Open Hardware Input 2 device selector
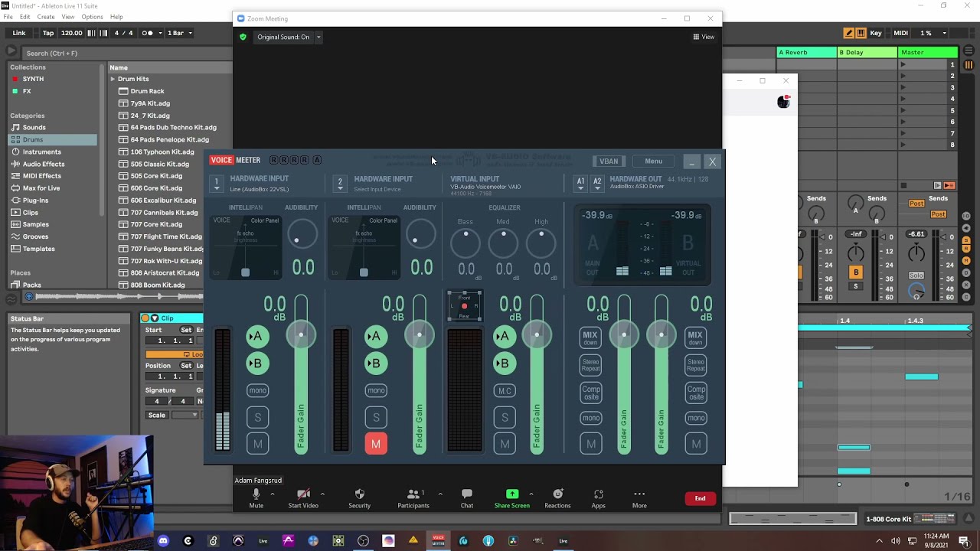This screenshot has height=551, width=980. click(340, 184)
